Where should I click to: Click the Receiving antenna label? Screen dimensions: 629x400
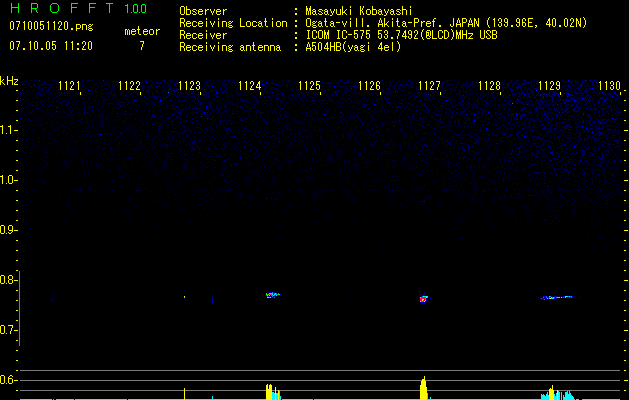click(230, 47)
